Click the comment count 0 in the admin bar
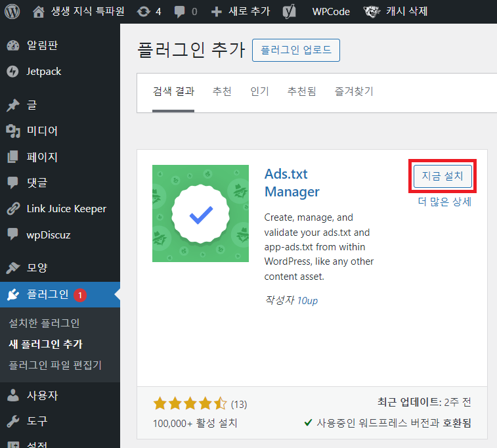 (x=194, y=12)
